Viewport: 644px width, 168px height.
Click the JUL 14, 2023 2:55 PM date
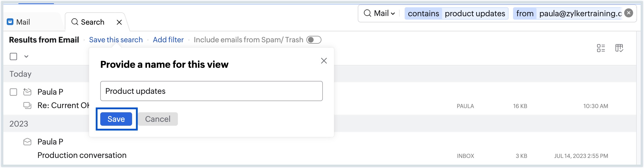(x=581, y=156)
